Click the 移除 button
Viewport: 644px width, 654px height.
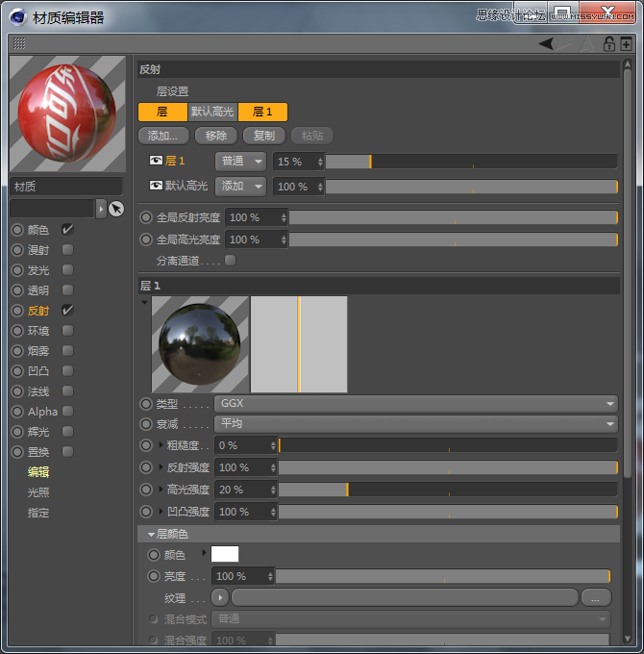pos(216,136)
